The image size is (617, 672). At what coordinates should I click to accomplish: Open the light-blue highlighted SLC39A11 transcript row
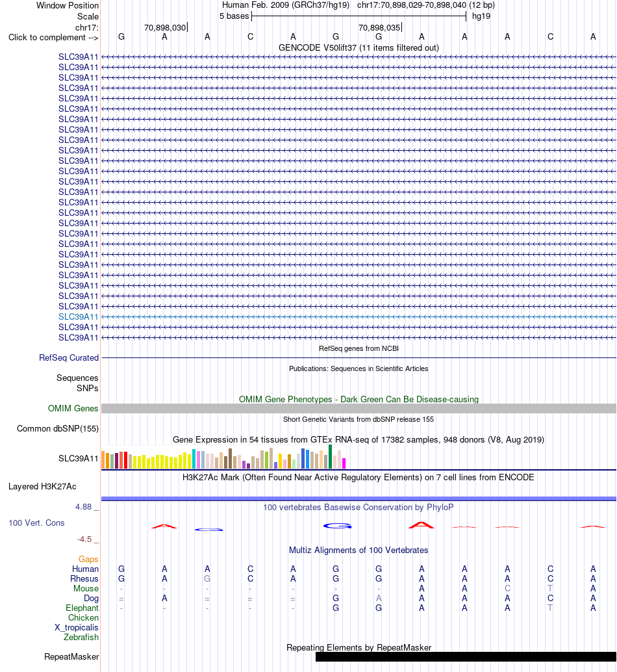(x=359, y=317)
